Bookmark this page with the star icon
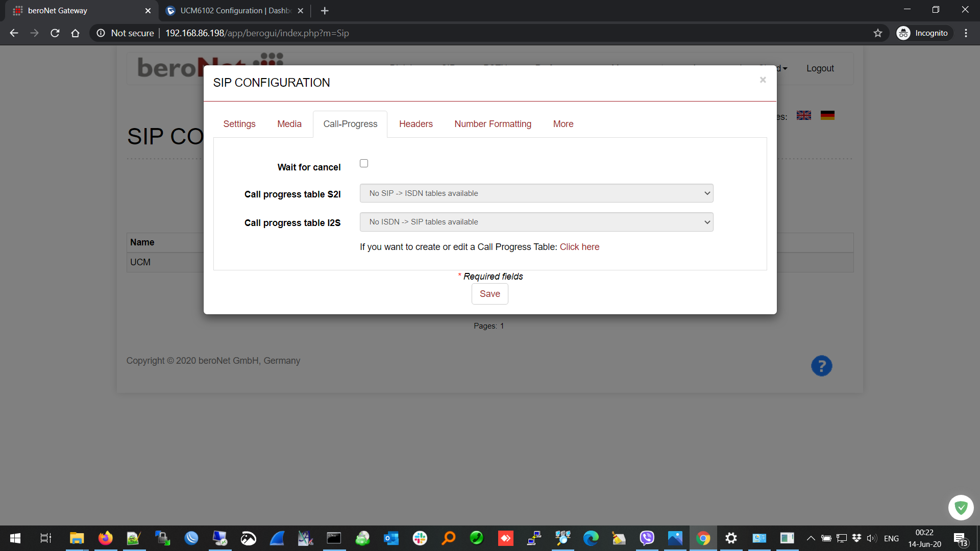Image resolution: width=980 pixels, height=551 pixels. coord(877,33)
